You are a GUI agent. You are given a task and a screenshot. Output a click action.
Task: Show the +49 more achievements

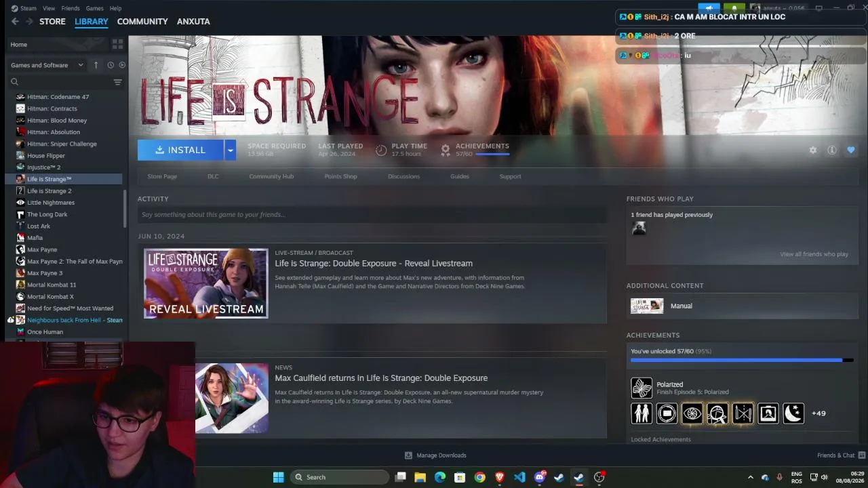coord(818,413)
